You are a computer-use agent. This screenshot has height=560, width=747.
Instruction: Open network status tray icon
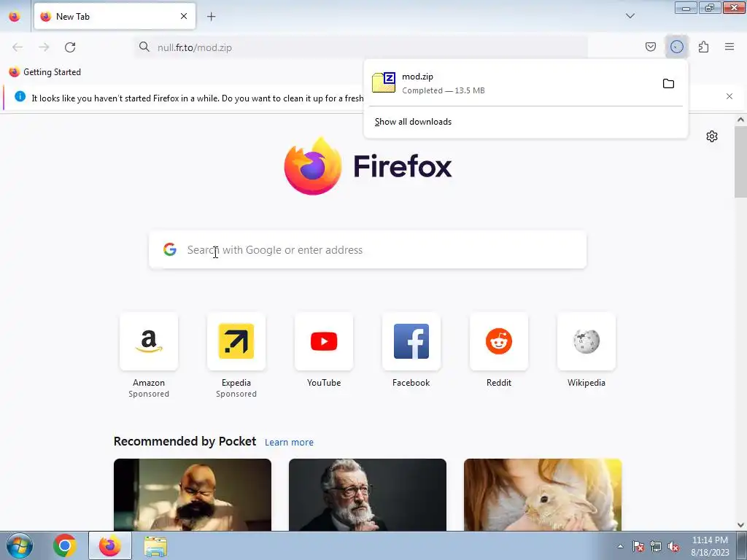[656, 546]
